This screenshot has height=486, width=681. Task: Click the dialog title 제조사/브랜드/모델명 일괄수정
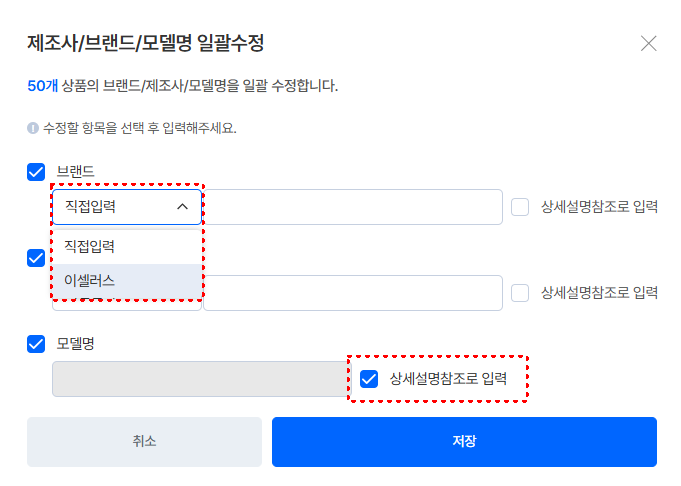click(x=145, y=43)
